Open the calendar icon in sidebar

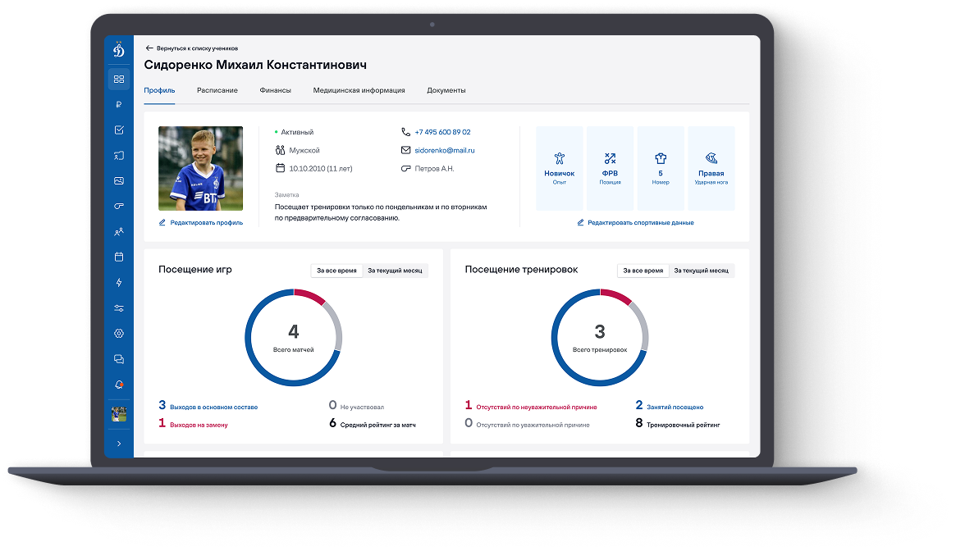pyautogui.click(x=119, y=257)
